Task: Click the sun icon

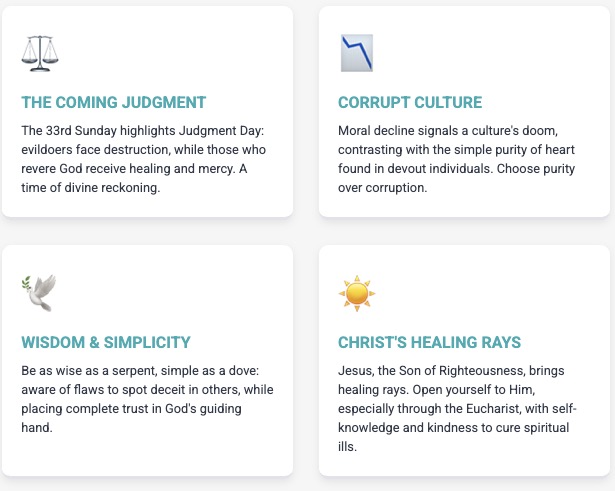Action: coord(357,293)
